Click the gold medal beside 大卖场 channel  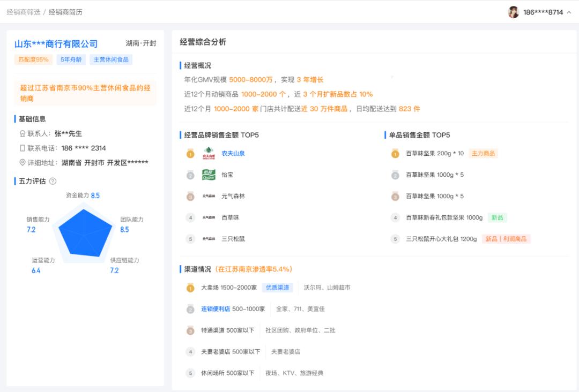[190, 287]
